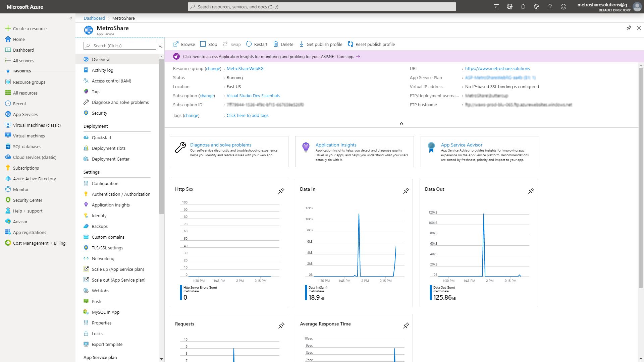Open the App Service Advisor ribbon card
Image resolution: width=644 pixels, height=362 pixels.
pos(480,152)
